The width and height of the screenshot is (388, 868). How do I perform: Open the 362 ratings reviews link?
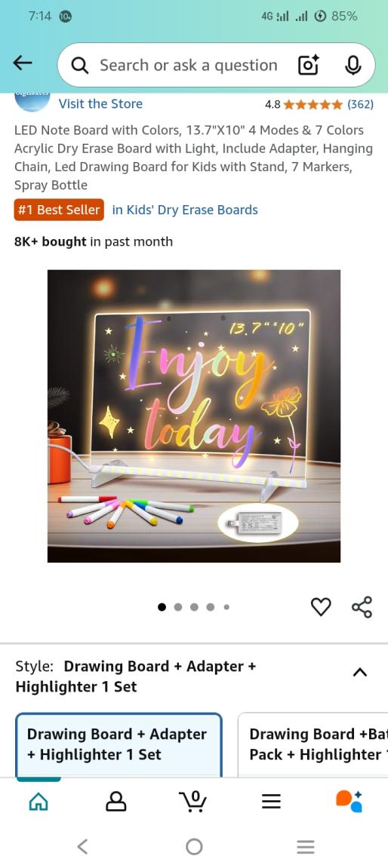pyautogui.click(x=360, y=104)
